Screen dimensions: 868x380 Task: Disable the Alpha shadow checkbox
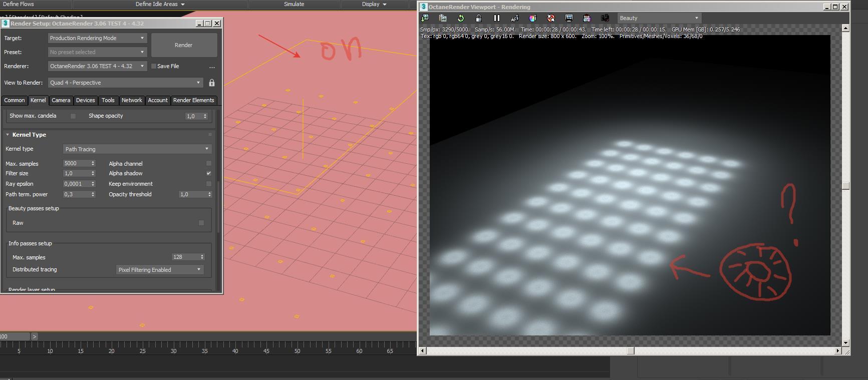click(209, 174)
